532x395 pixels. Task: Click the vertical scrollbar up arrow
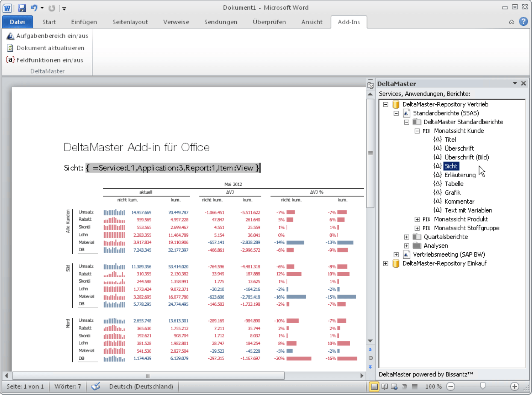[x=370, y=94]
